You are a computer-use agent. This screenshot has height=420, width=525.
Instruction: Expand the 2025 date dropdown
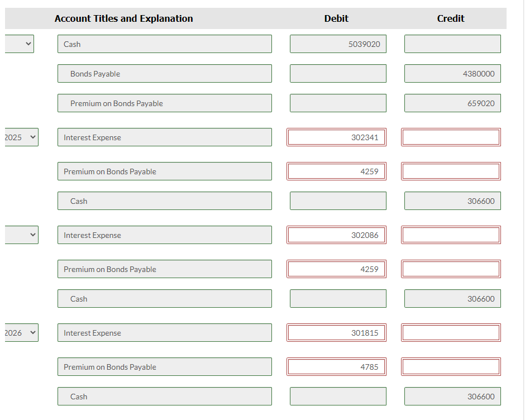coord(21,137)
